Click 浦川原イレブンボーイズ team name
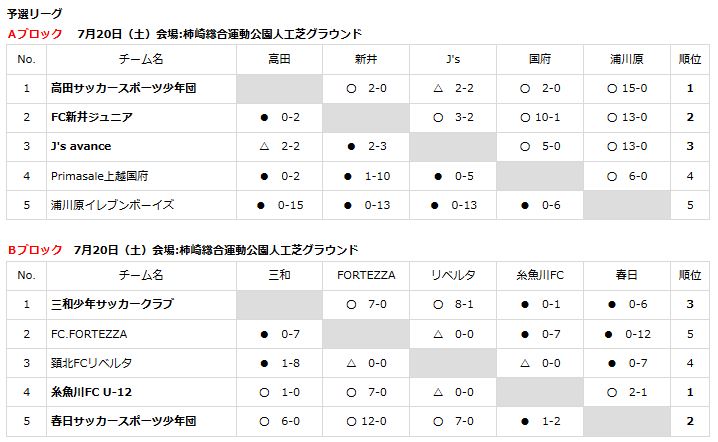Screen dimensions: 718x442 (112, 205)
